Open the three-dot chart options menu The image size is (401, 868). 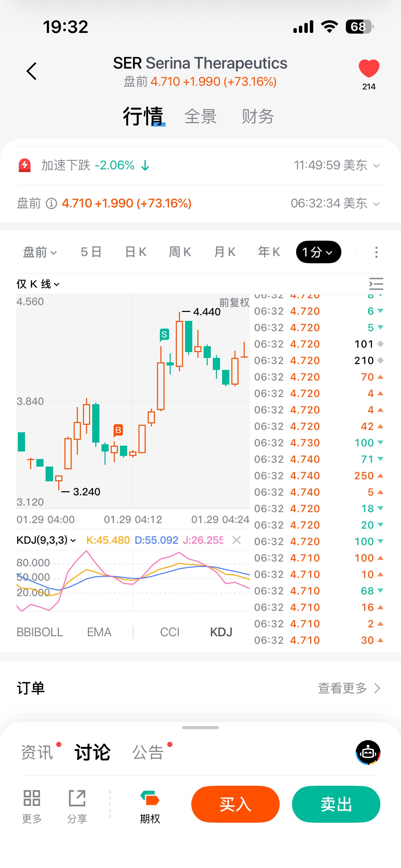tap(376, 252)
